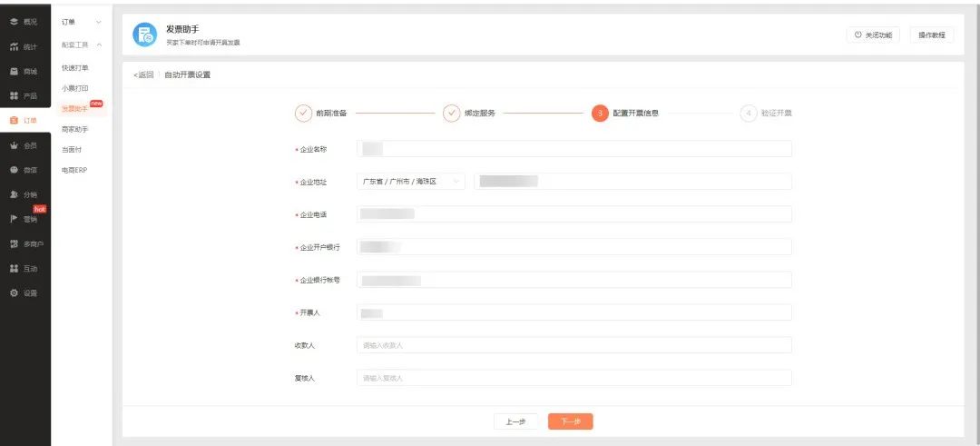
Task: Collapse the 配套工具 submenu group
Action: coord(99,45)
